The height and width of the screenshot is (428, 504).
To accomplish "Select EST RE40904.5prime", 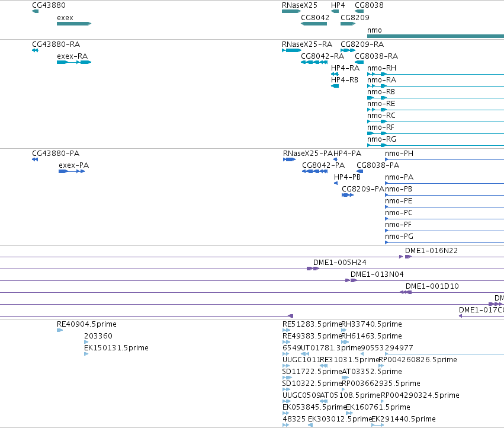I will click(x=86, y=324).
